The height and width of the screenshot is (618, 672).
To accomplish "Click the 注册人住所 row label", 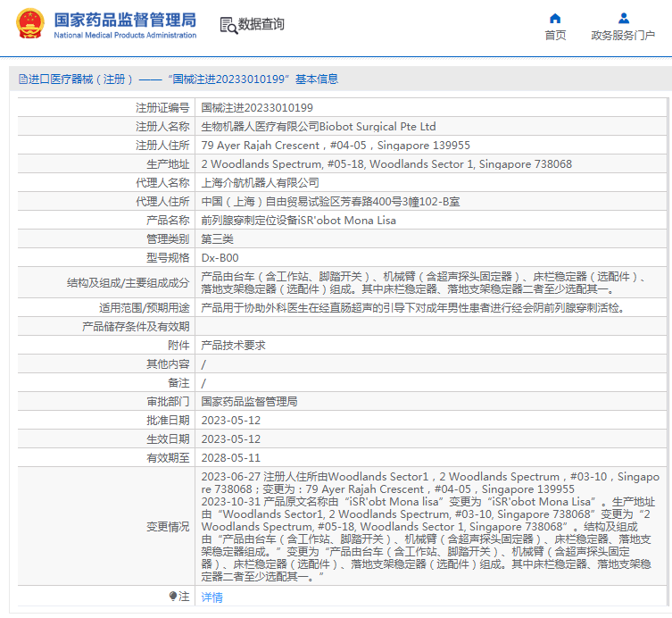I will pos(162,146).
